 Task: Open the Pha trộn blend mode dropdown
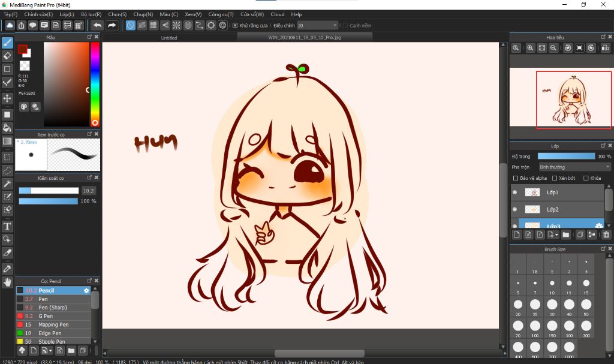(x=574, y=167)
